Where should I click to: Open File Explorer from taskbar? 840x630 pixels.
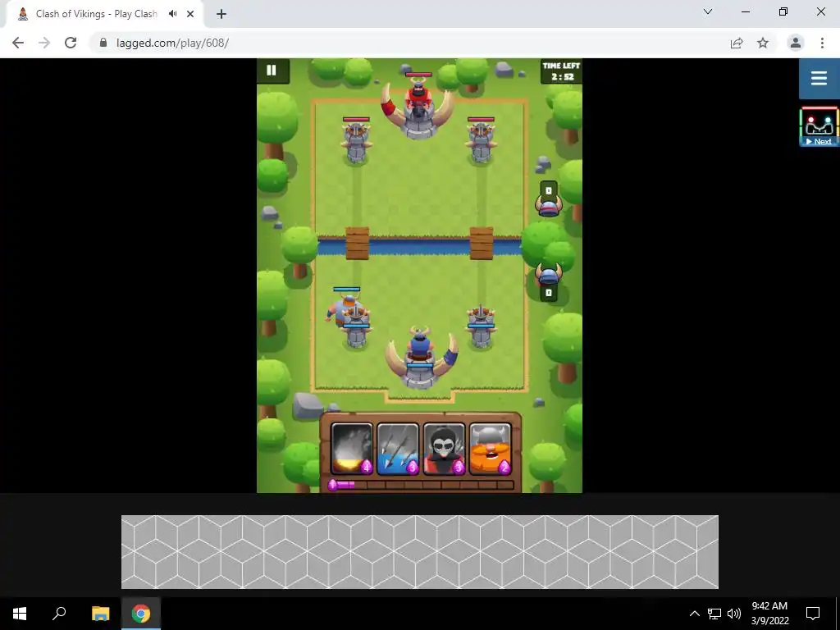[x=100, y=614]
